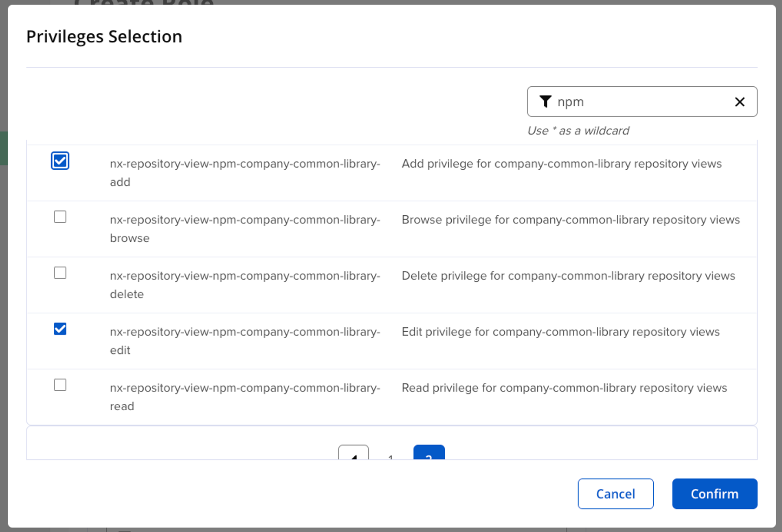Confirm the privileges selection
Image resolution: width=782 pixels, height=532 pixels.
click(714, 494)
